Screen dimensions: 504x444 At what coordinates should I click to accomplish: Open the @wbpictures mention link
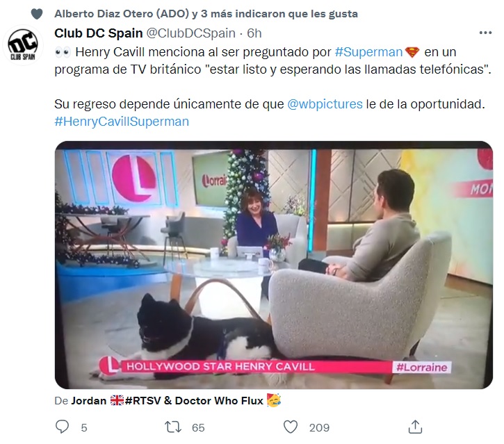click(x=325, y=104)
